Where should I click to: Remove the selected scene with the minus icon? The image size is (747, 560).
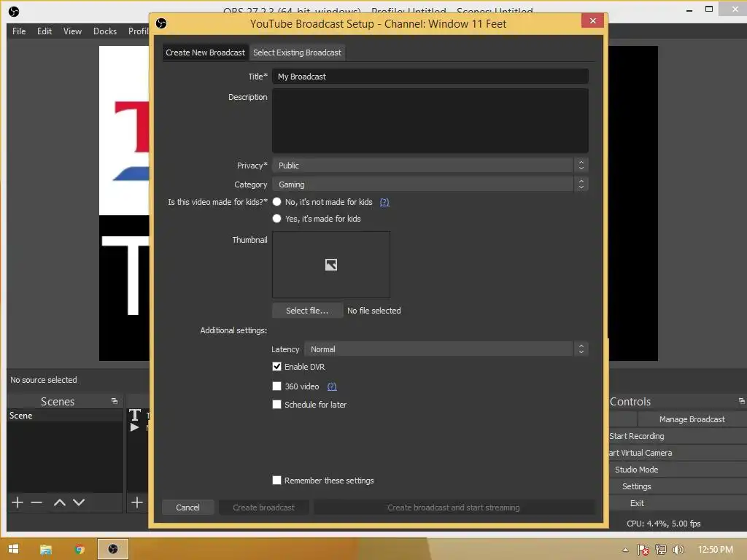pos(36,502)
